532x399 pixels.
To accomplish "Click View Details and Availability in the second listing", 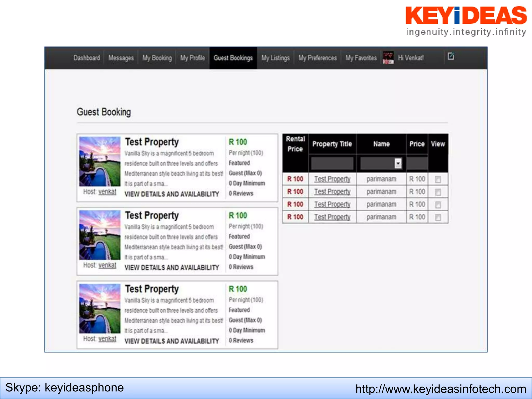I will [172, 268].
